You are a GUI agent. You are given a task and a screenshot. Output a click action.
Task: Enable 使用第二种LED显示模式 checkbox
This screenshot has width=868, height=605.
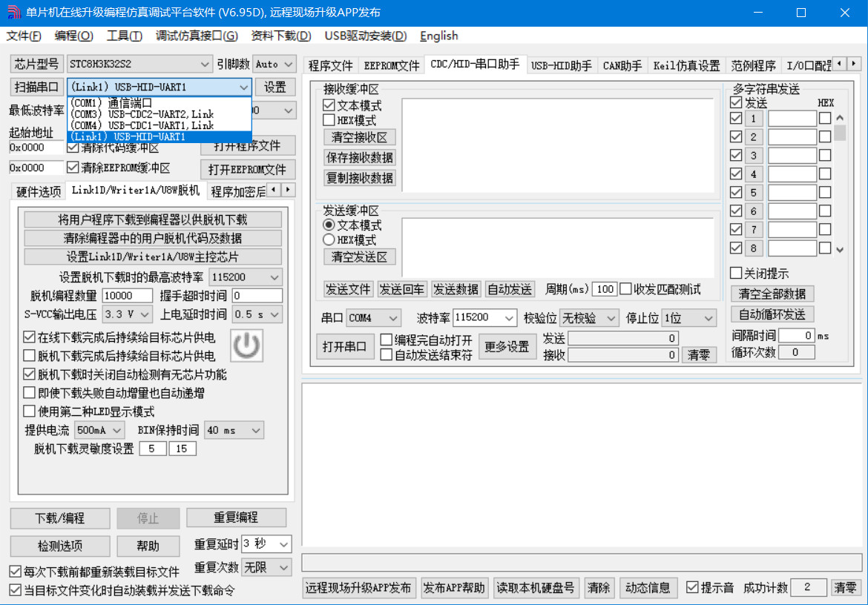tap(30, 411)
